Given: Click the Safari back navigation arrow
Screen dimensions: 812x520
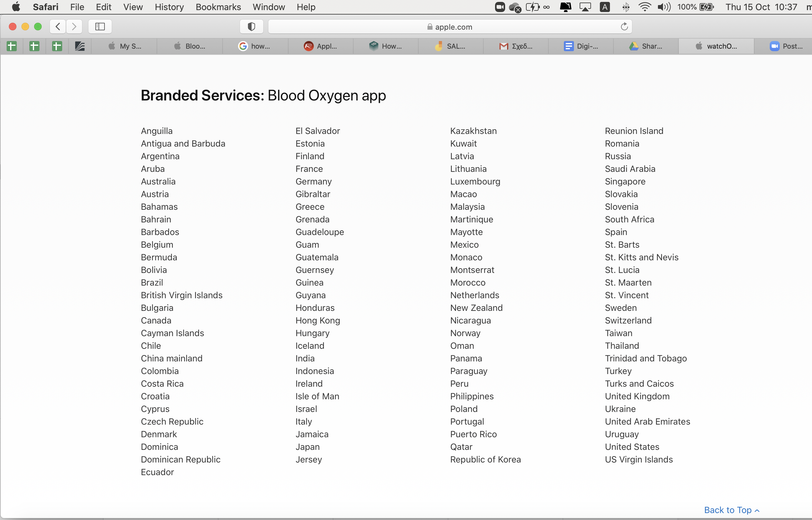Looking at the screenshot, I should point(58,26).
